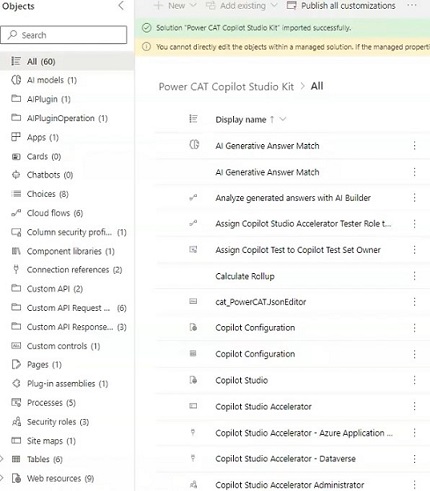Screen dimensions: 430x491
Task: Collapse the Objects pane with the chevron
Action: (x=121, y=6)
